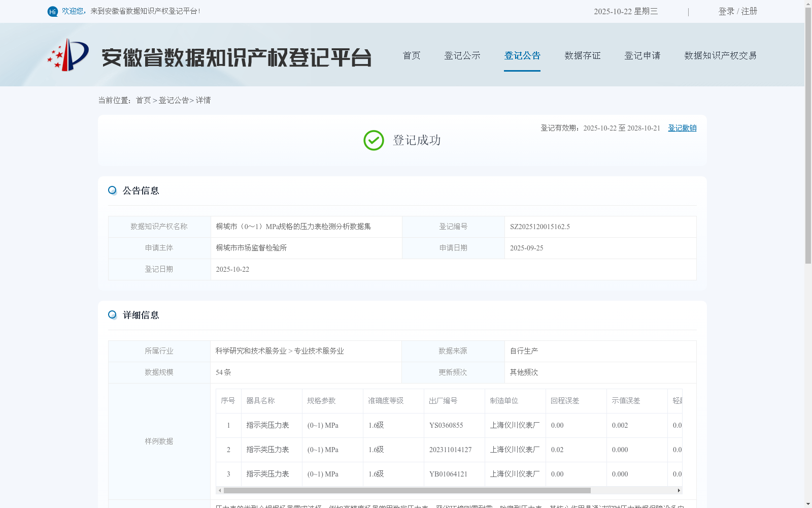The height and width of the screenshot is (508, 812).
Task: Click the bullet icon beside 公告信息
Action: (112, 190)
